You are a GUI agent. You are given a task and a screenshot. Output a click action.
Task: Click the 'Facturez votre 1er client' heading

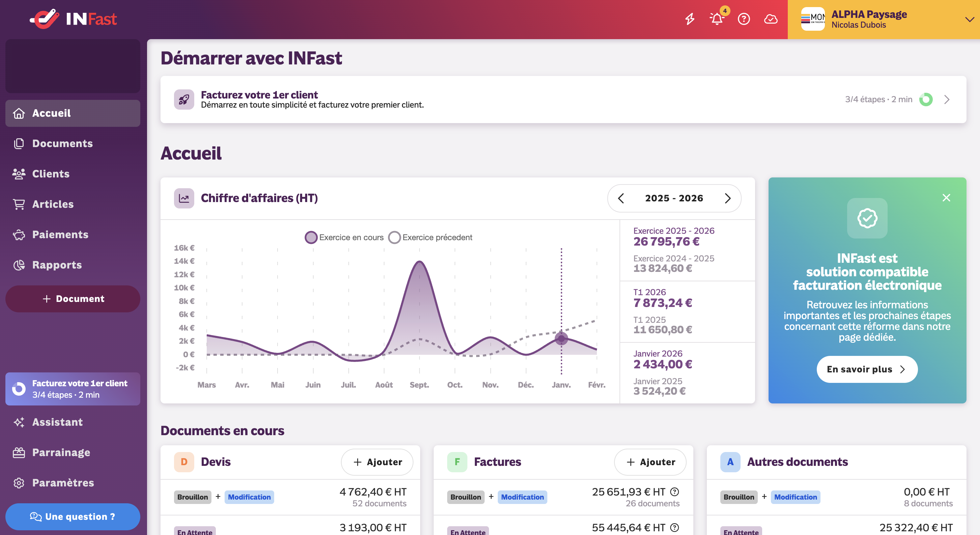click(x=259, y=95)
